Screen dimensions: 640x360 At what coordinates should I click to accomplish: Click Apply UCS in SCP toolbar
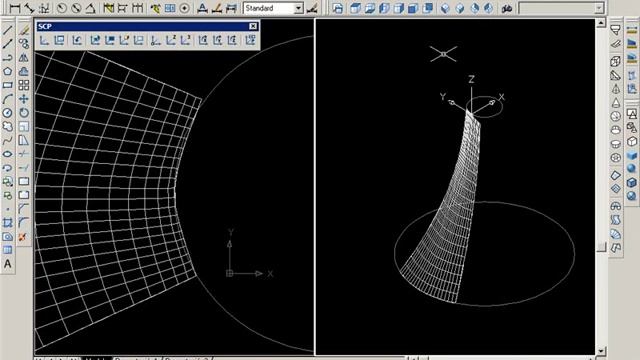[250, 40]
